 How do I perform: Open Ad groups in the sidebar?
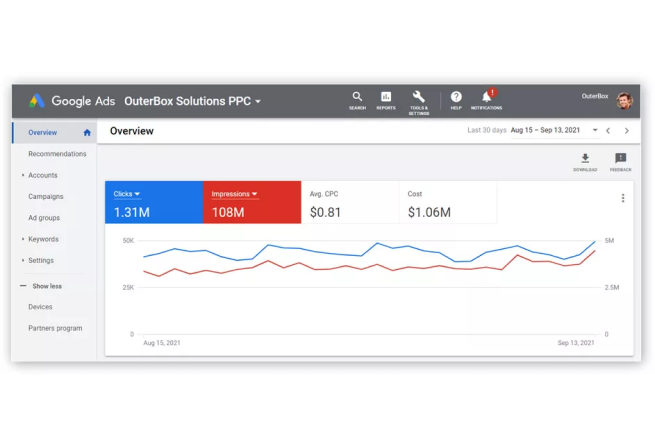click(x=44, y=218)
